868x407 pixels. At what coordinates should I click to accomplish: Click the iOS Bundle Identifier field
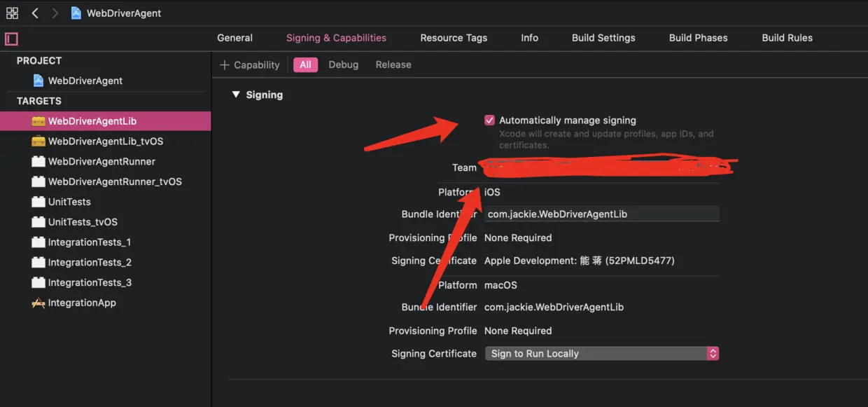(602, 214)
